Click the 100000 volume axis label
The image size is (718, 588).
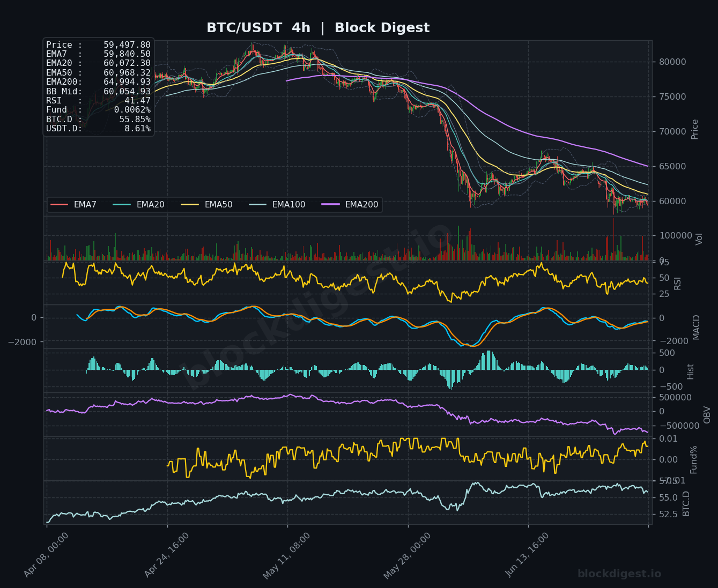click(x=675, y=235)
